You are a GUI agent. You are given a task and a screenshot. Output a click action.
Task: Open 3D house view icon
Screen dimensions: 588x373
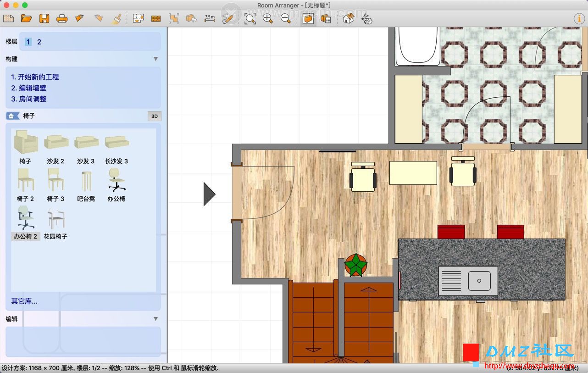(349, 19)
